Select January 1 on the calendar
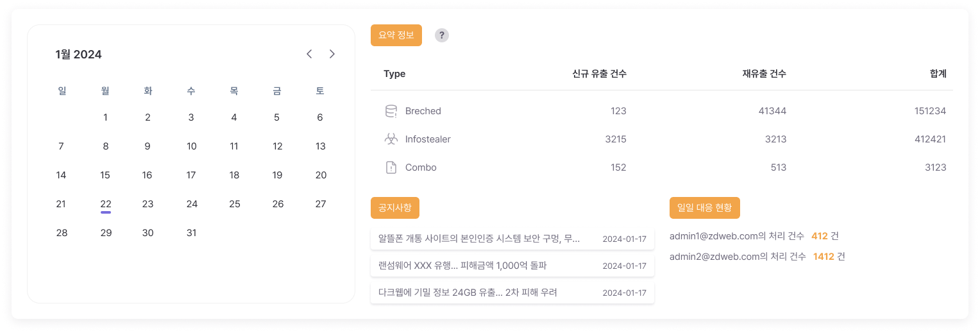 coord(105,117)
